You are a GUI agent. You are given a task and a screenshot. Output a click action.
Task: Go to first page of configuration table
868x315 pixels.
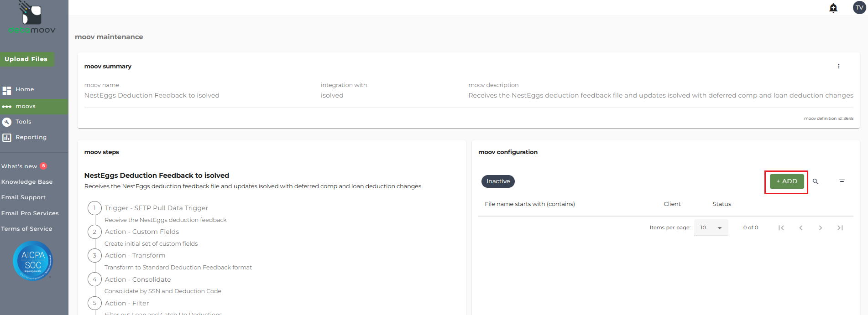781,227
